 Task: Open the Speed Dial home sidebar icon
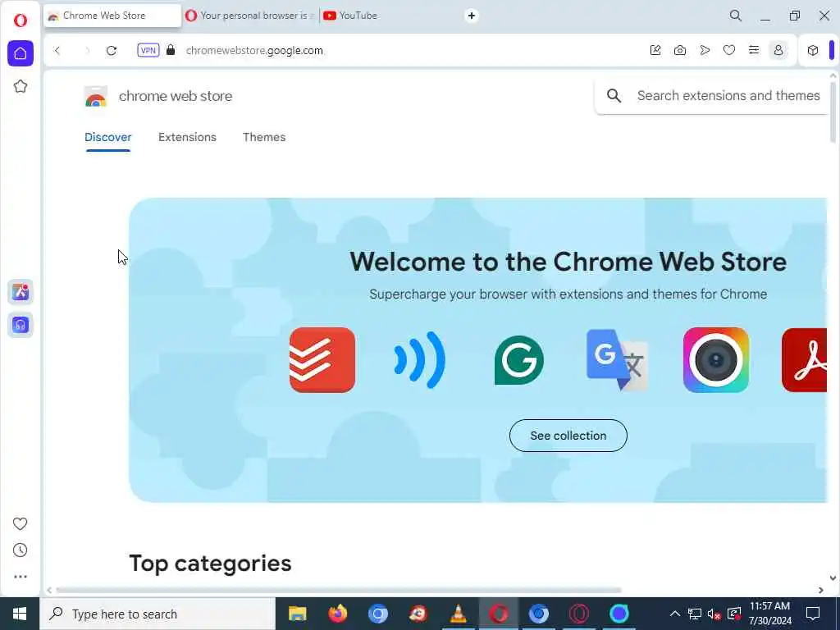(x=21, y=53)
